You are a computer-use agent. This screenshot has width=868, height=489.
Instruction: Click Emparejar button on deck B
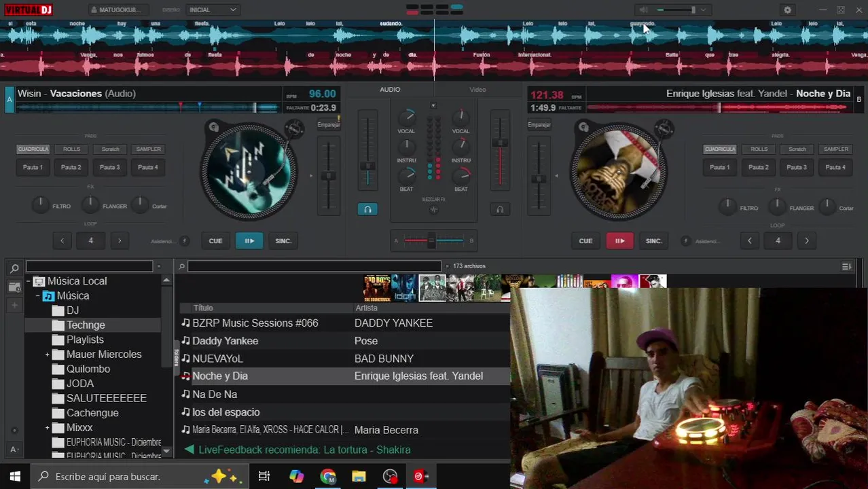pos(539,125)
